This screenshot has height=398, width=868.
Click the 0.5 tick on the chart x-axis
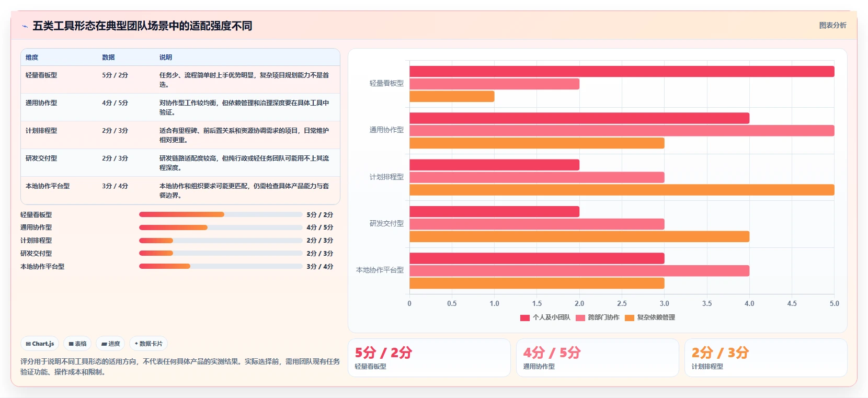[452, 303]
